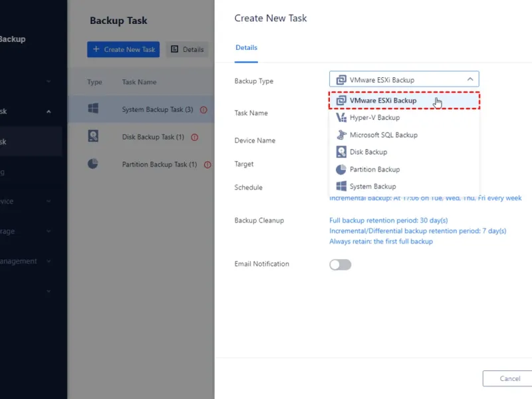Click the Backup Type label

point(254,81)
